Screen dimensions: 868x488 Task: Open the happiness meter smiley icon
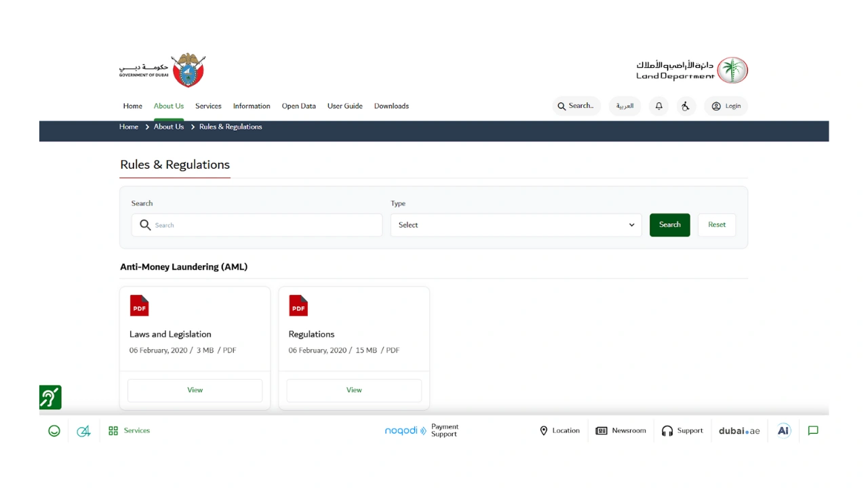coord(54,431)
